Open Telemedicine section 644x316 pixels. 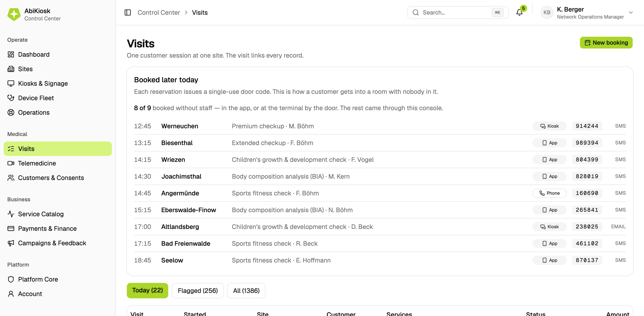[x=58, y=163]
